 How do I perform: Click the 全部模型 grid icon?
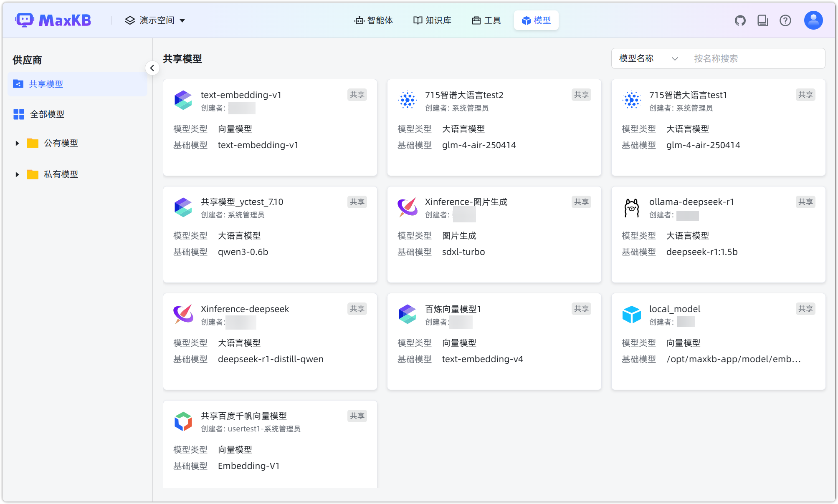[x=18, y=114]
